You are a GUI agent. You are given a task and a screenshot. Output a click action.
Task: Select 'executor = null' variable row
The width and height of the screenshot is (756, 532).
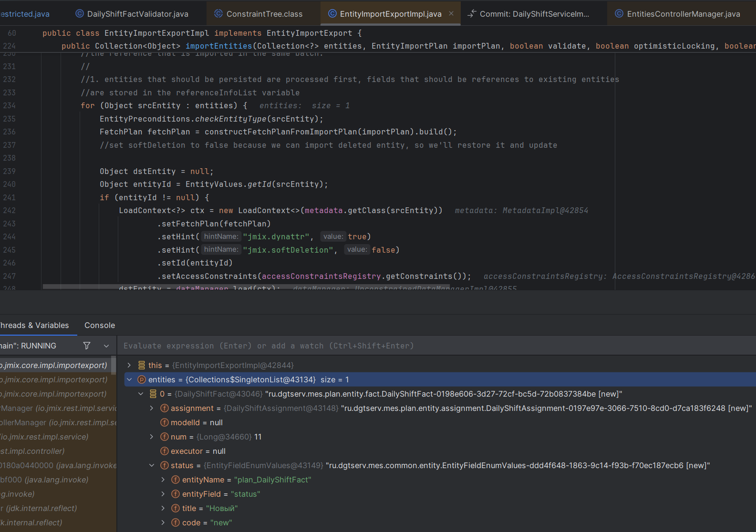point(437,451)
